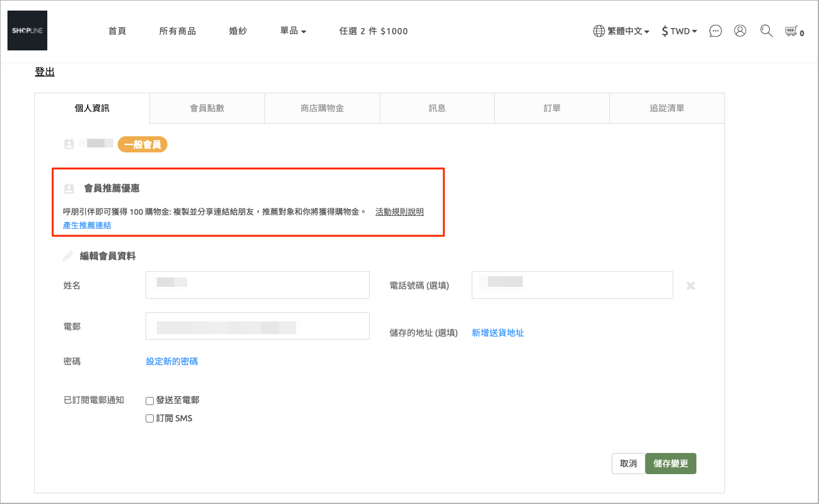
Task: Expand the 單品 navigation menu
Action: click(293, 31)
